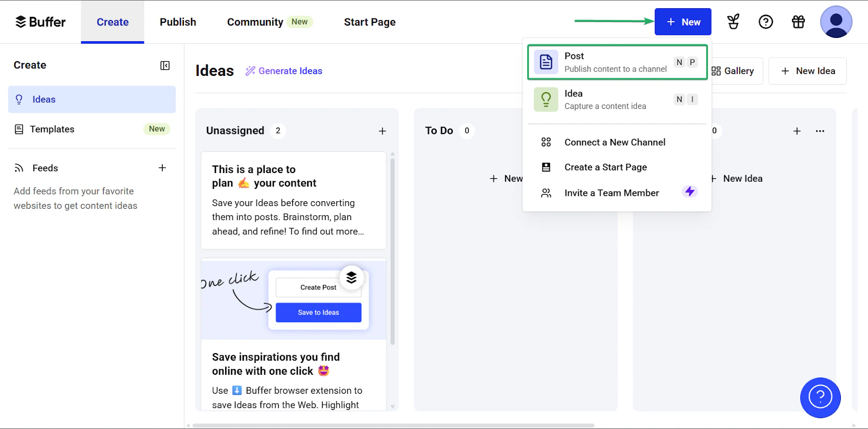Click the New badge beside Templates
The image size is (868, 429).
(157, 129)
